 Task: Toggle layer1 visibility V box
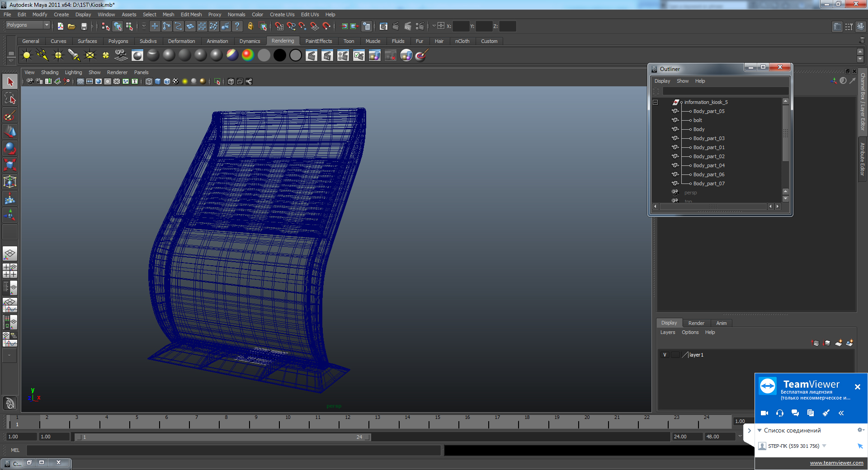point(665,355)
